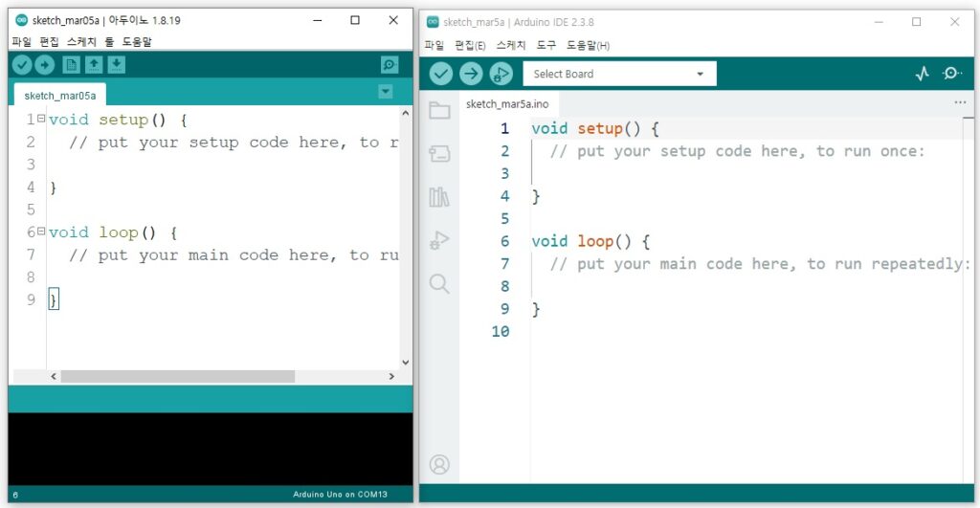This screenshot has width=980, height=508.
Task: Start Debugging in Arduino IDE 2.3.8 toolbar
Action: coord(501,74)
